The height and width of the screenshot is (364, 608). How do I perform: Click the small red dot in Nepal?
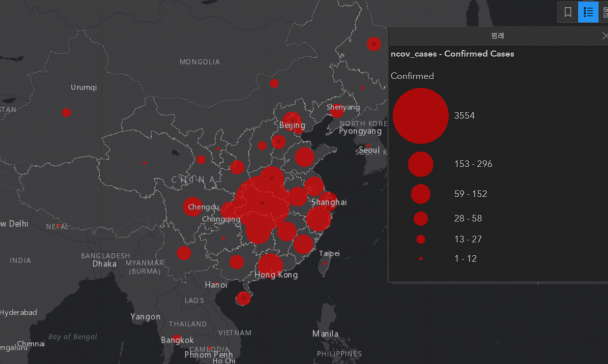pyautogui.click(x=58, y=226)
